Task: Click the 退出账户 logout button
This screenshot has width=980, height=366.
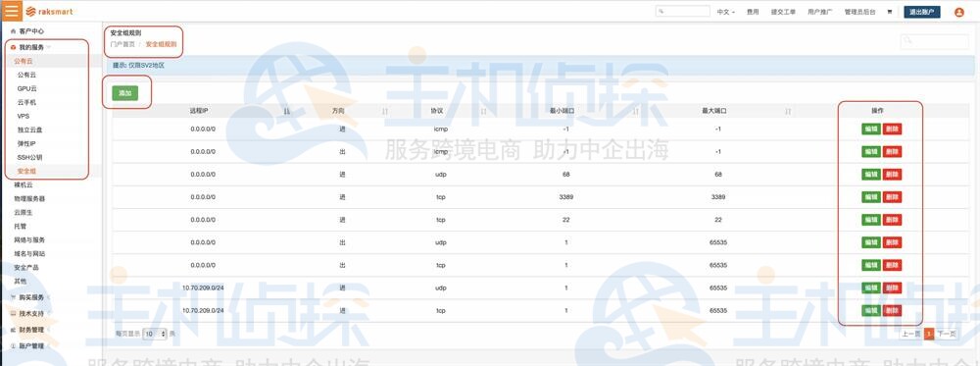Action: click(x=922, y=12)
